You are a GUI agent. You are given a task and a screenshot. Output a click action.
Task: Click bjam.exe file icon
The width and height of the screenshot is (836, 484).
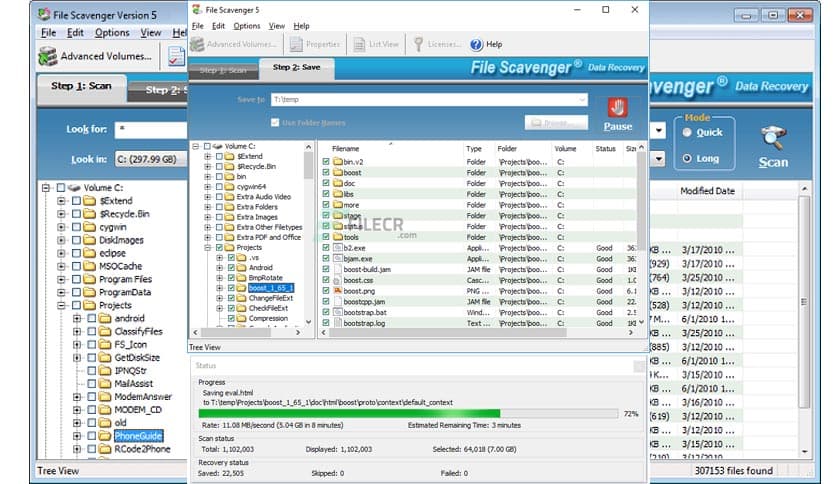[337, 259]
